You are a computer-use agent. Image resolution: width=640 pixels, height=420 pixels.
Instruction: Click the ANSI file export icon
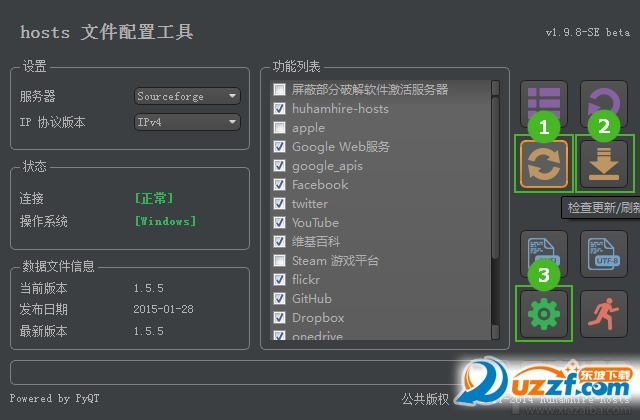click(x=543, y=254)
